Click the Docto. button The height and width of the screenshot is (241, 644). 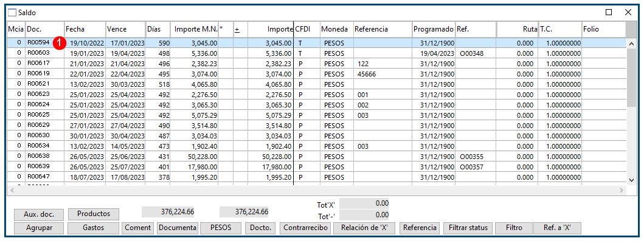260,228
